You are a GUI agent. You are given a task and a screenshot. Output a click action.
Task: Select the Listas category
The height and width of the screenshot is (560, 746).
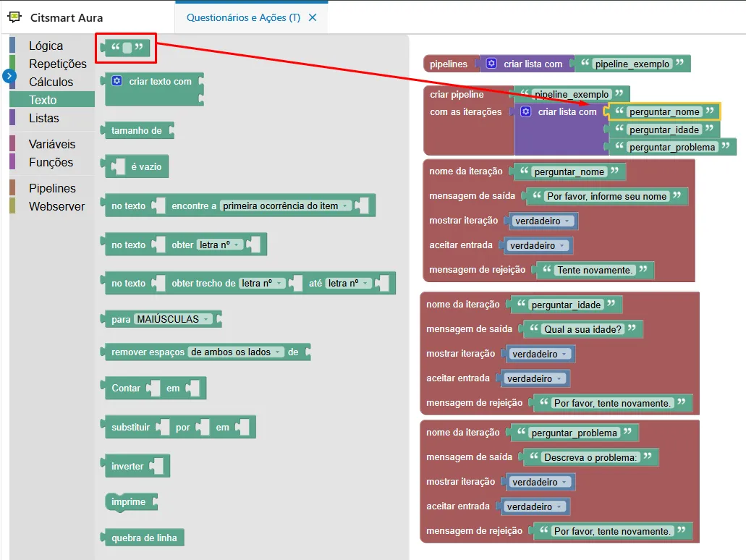[43, 118]
